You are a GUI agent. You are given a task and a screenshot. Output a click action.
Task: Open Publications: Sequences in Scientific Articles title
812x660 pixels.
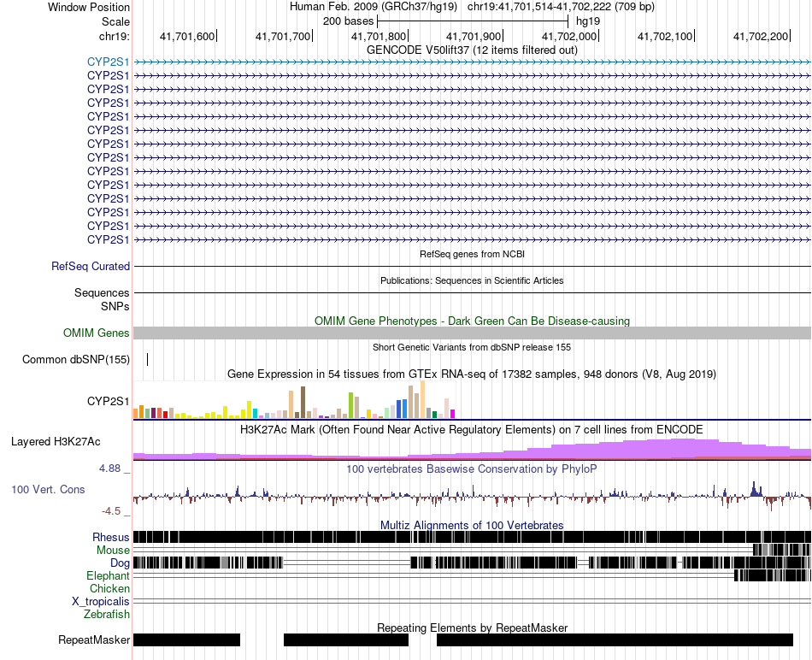472,280
